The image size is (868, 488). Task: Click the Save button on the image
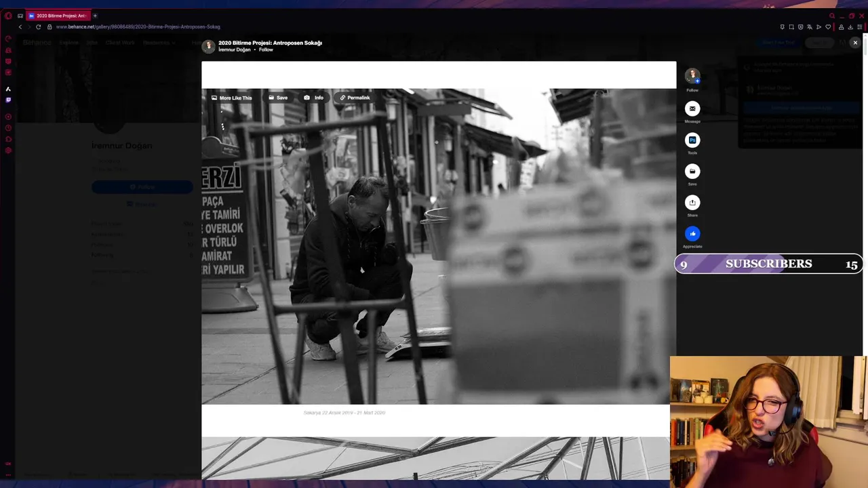click(278, 98)
